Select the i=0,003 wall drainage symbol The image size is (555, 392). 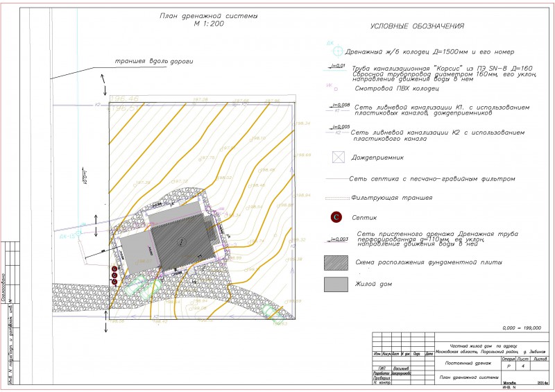[336, 240]
